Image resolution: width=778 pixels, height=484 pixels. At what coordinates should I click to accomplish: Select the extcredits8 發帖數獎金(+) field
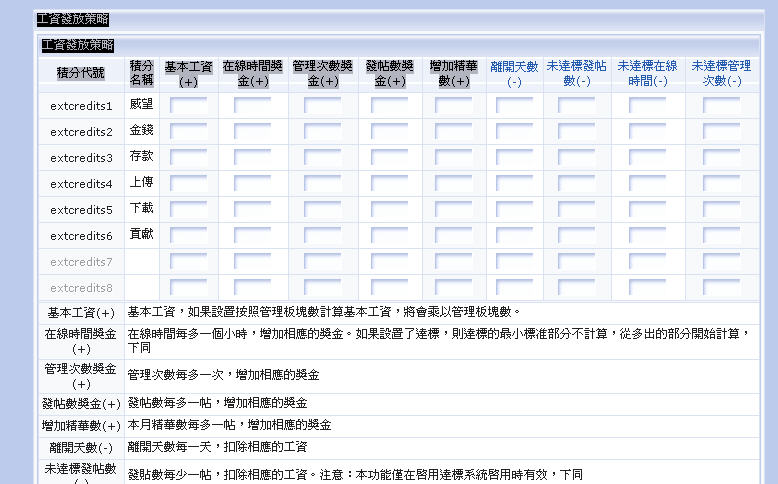(x=389, y=288)
